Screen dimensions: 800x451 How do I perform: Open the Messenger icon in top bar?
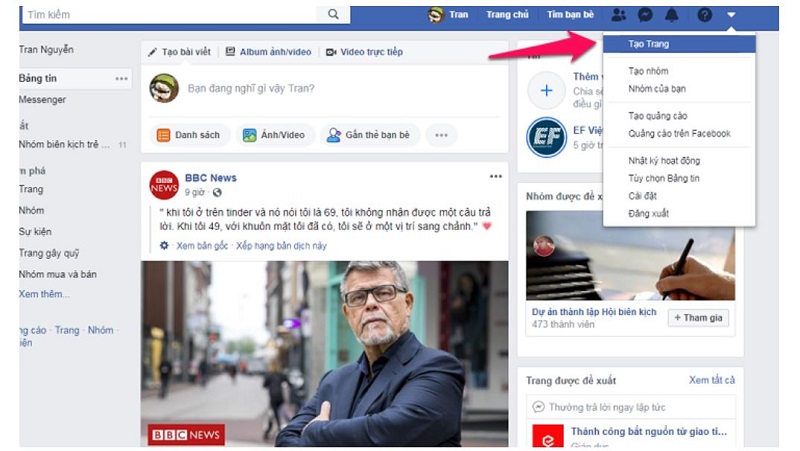click(645, 15)
